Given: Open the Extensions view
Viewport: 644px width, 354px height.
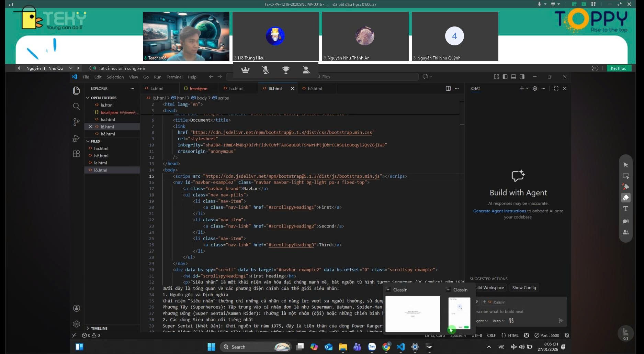Looking at the screenshot, I should (x=76, y=154).
